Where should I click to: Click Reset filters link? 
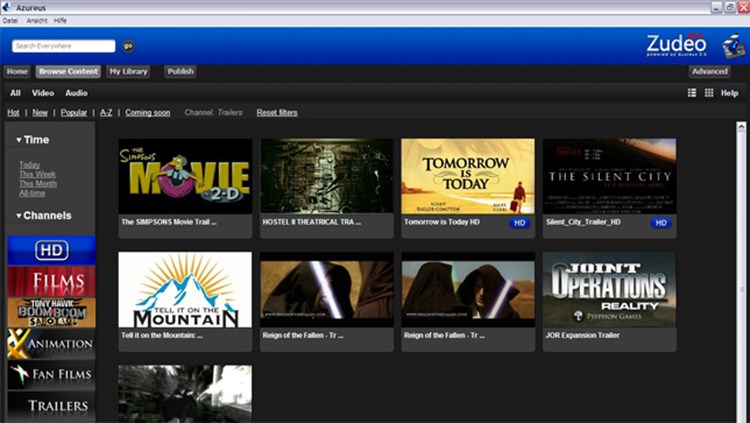[277, 112]
